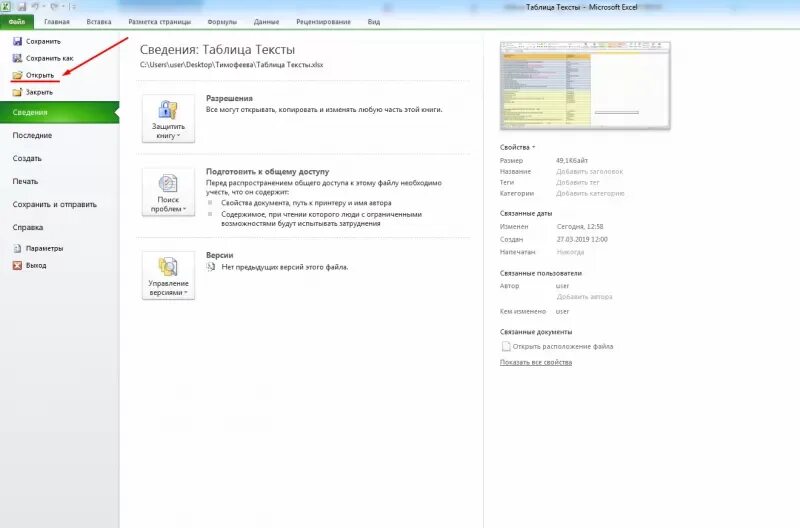The image size is (800, 528).
Task: Open the Справка section
Action: [28, 227]
